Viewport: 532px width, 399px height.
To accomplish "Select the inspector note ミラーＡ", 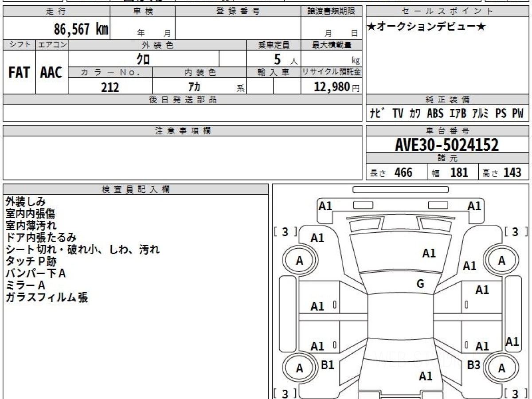I will [25, 286].
